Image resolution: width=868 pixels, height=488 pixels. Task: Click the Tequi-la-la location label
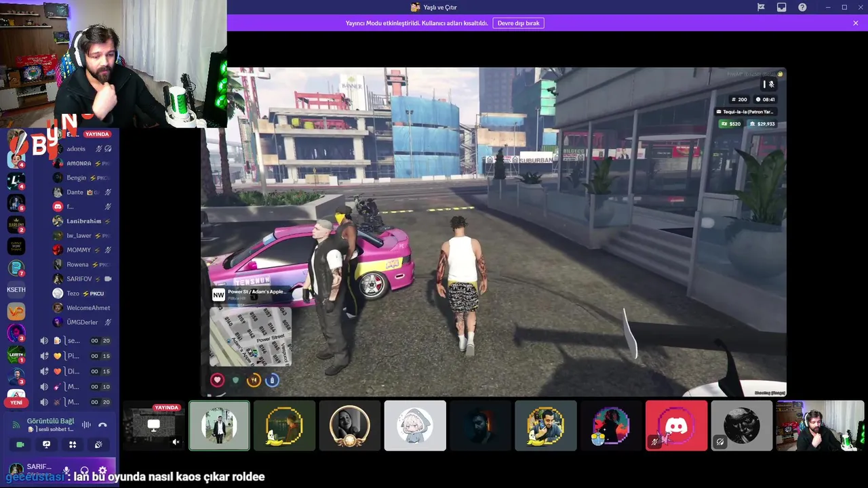(x=745, y=112)
